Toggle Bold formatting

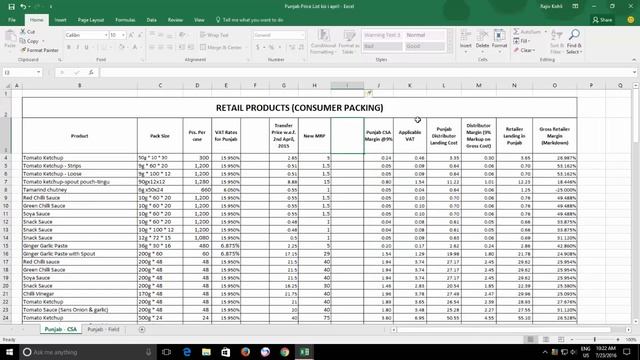point(69,47)
